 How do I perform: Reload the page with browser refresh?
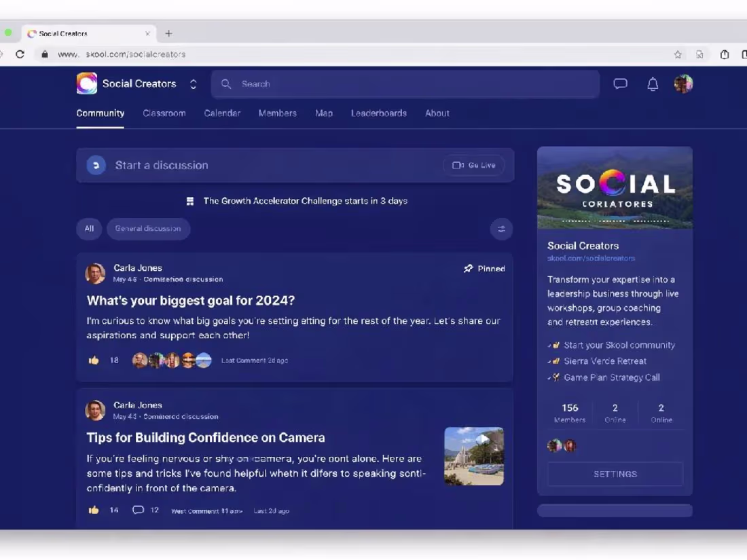pyautogui.click(x=20, y=54)
